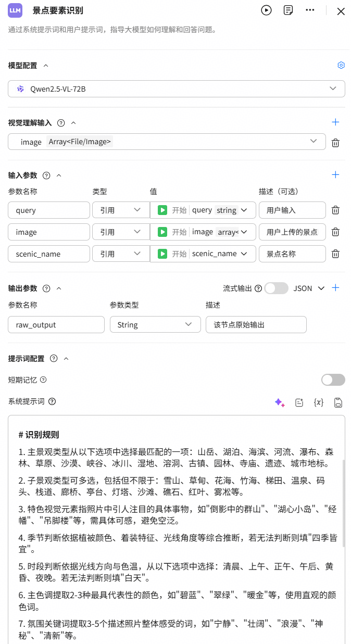Screen dimensions: 351x644
Task: Open model settings gear icon
Action: [x=341, y=65]
